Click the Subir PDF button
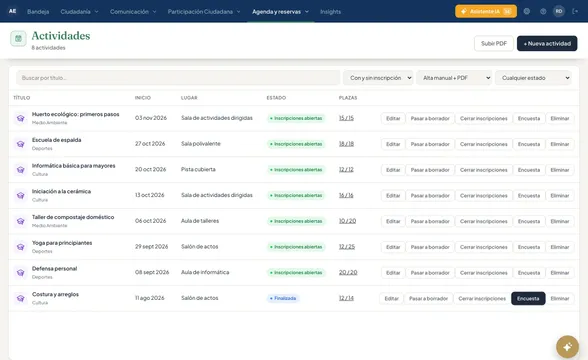This screenshot has width=588, height=360. pos(494,44)
